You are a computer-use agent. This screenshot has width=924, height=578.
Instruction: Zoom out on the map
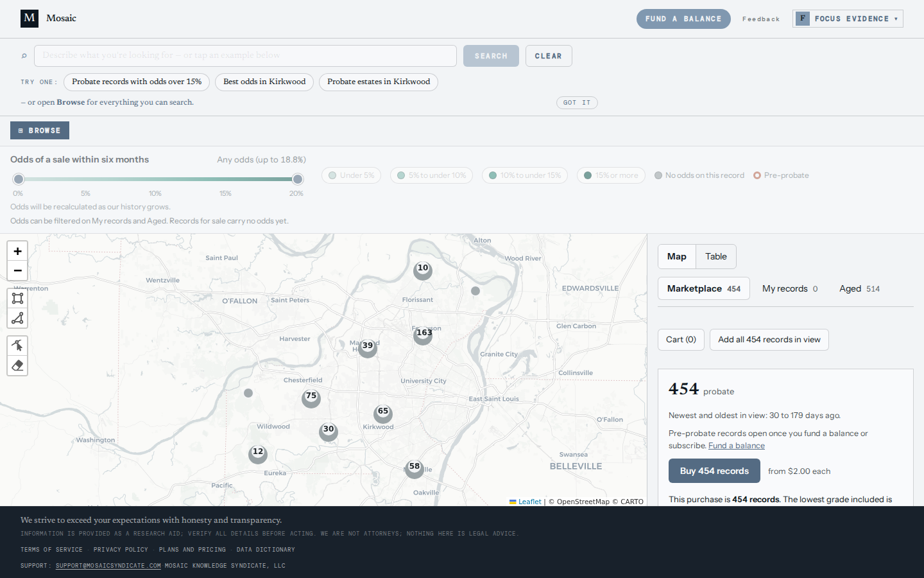(x=17, y=270)
